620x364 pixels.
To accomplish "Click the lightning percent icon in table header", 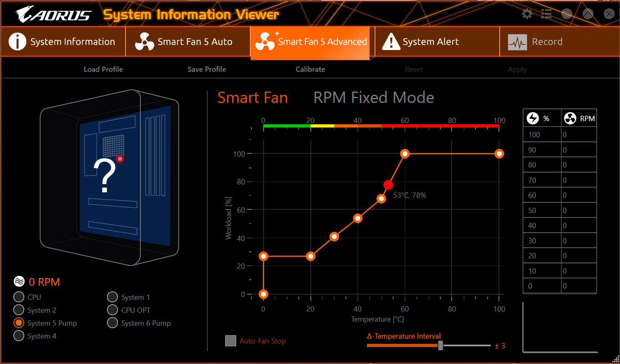I will click(533, 118).
